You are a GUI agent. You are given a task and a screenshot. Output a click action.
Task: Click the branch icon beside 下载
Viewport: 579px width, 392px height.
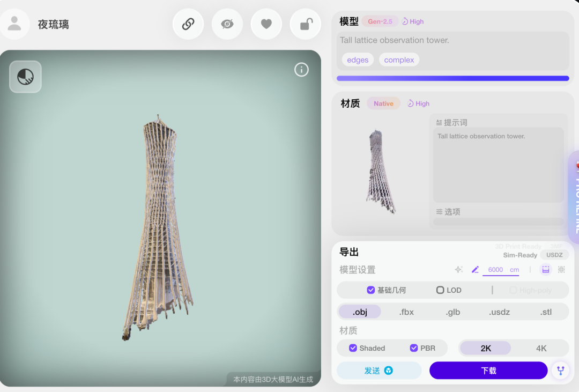click(561, 371)
